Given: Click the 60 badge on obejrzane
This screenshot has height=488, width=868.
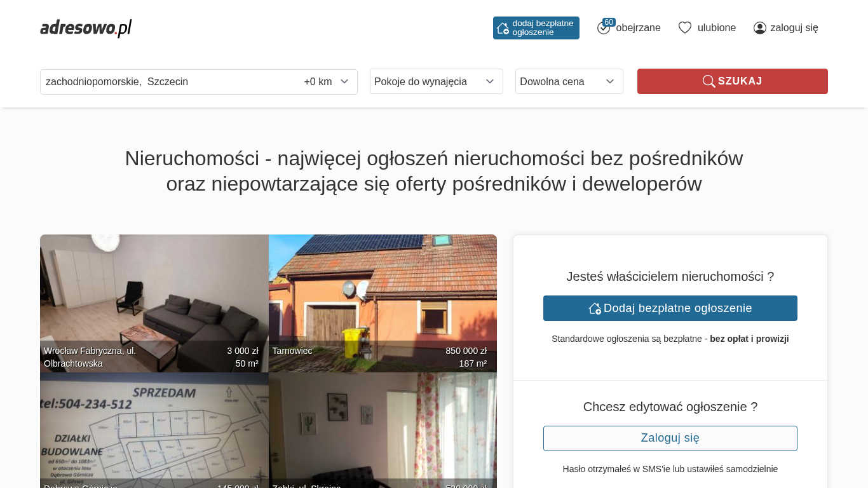Looking at the screenshot, I should [x=609, y=22].
